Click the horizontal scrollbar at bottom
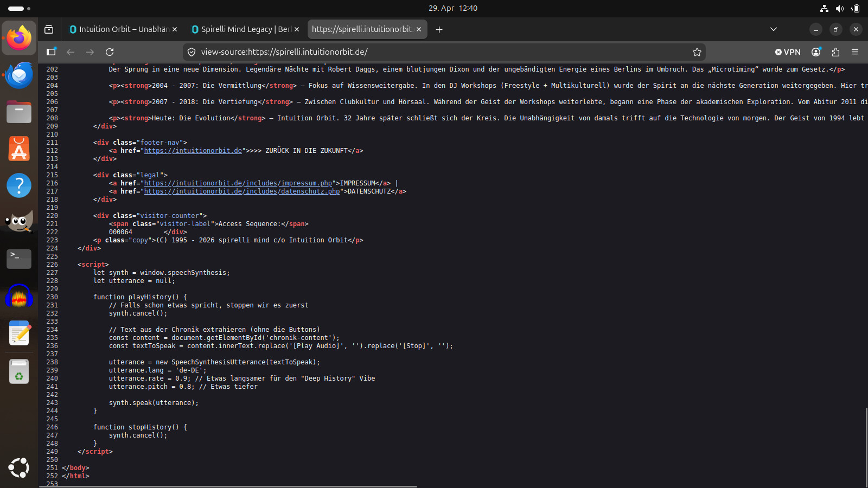868x488 pixels. (228, 486)
